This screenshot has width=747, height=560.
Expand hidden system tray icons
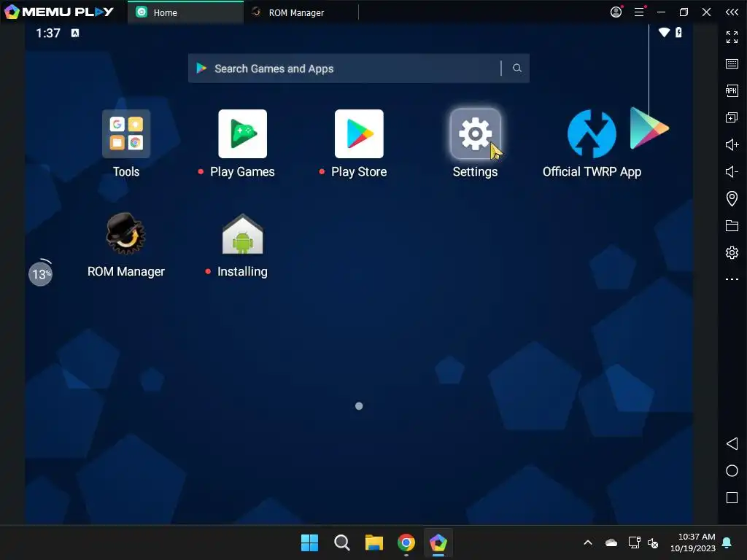click(x=588, y=542)
